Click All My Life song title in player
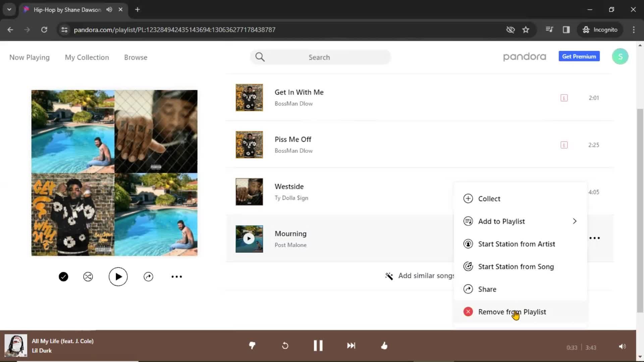The width and height of the screenshot is (644, 362). click(63, 341)
